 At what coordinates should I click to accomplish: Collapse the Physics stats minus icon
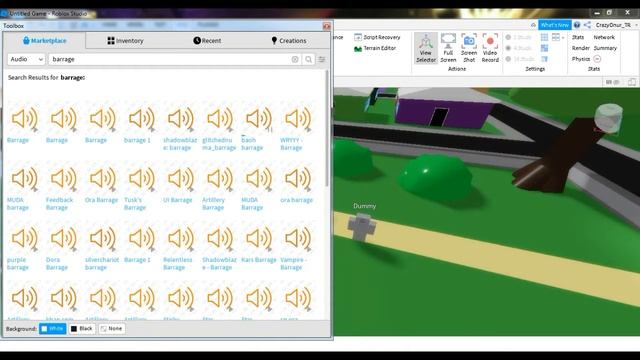pyautogui.click(x=597, y=59)
